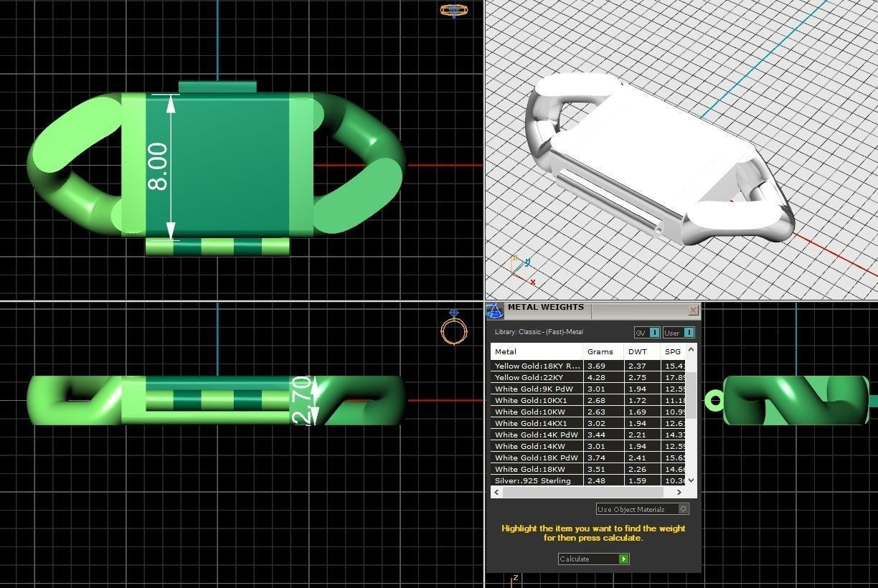Image resolution: width=878 pixels, height=588 pixels.
Task: Toggle the GV library switch
Action: 647,333
